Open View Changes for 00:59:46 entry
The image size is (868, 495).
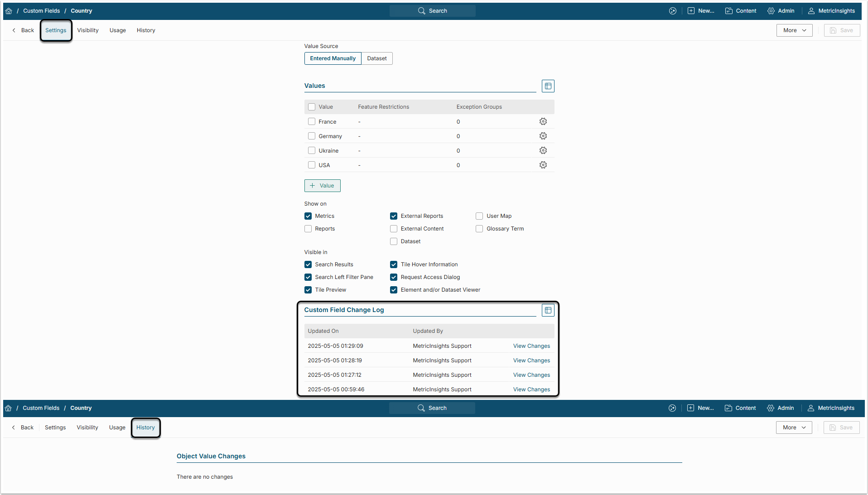tap(531, 389)
